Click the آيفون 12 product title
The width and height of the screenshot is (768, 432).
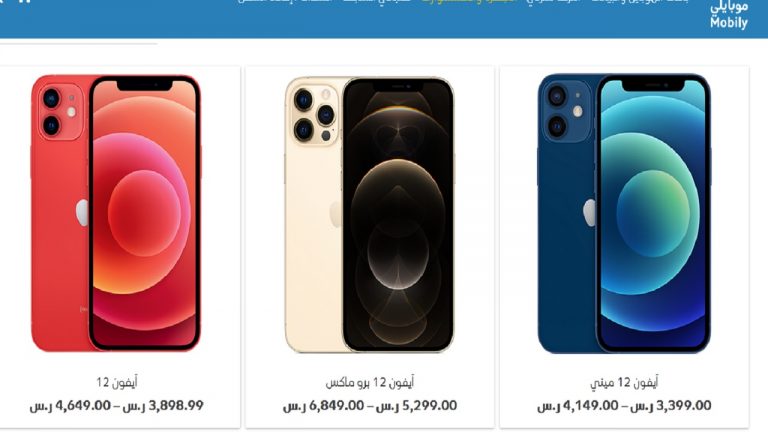click(x=117, y=382)
